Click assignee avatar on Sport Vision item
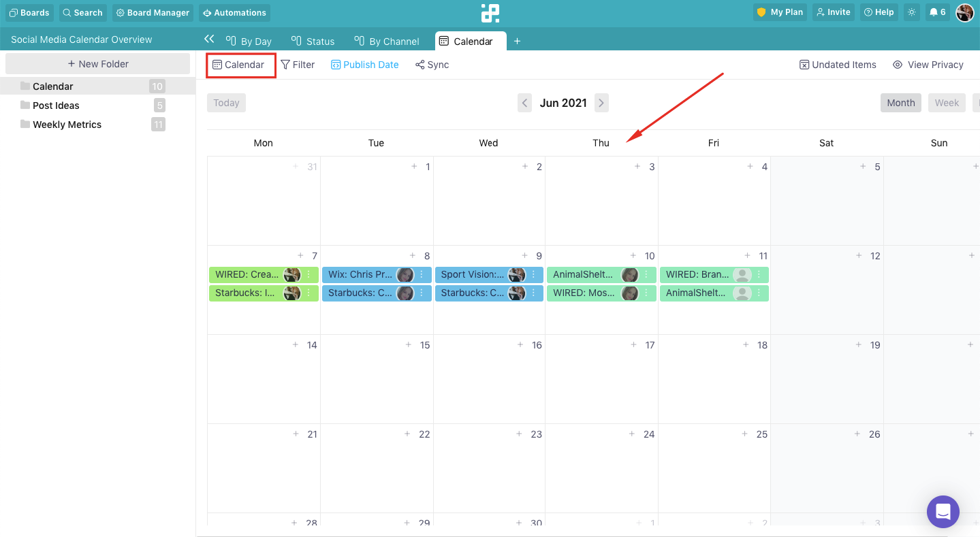 pos(517,274)
